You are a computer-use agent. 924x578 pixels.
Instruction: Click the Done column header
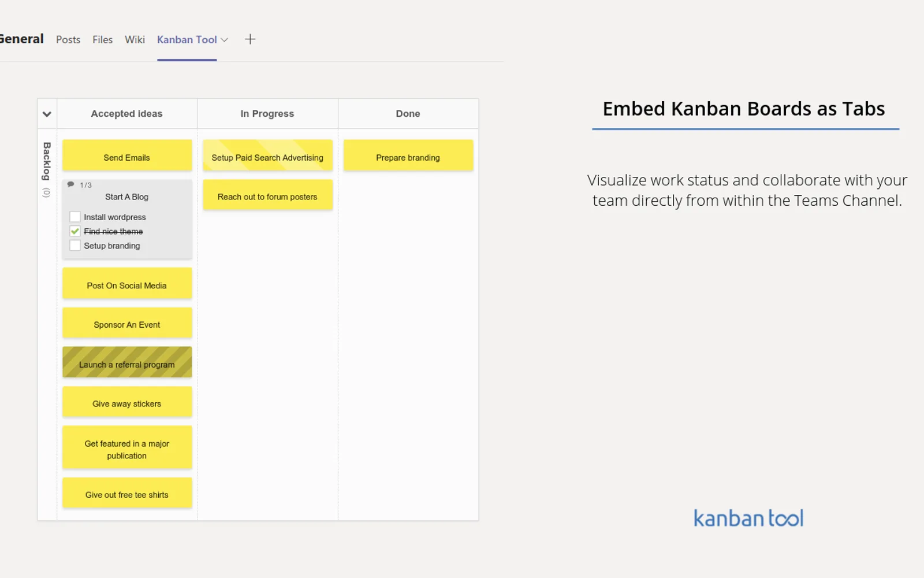408,114
